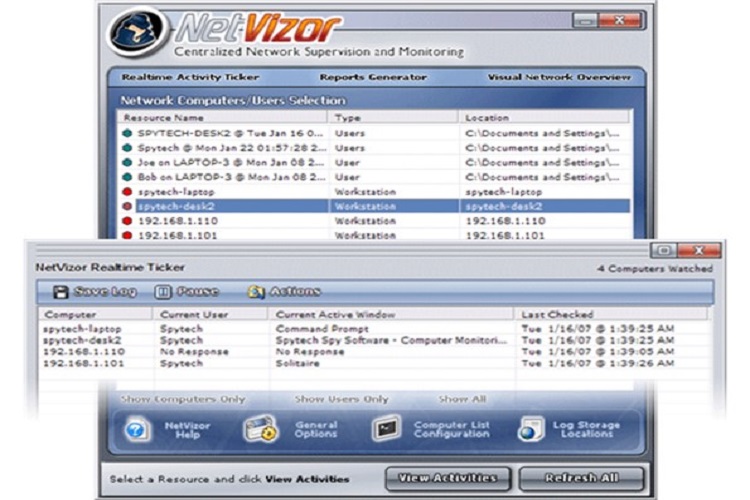This screenshot has width=750, height=500.
Task: Sort ticker by Computer column header
Action: click(96, 314)
